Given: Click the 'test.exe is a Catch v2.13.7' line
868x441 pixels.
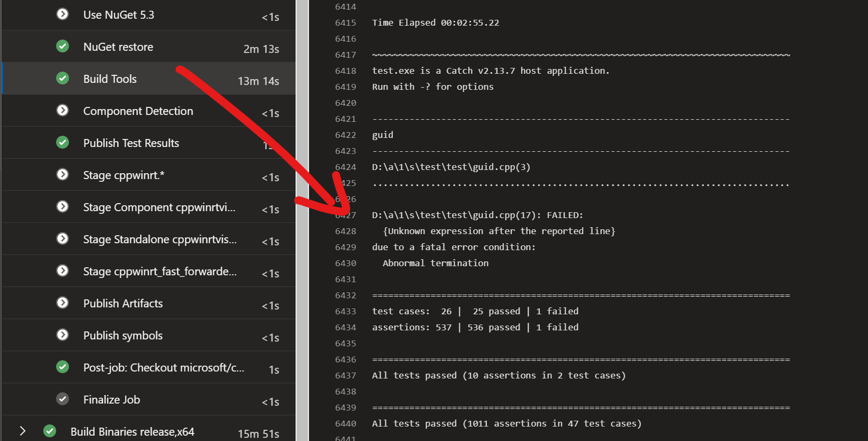Looking at the screenshot, I should tap(491, 71).
